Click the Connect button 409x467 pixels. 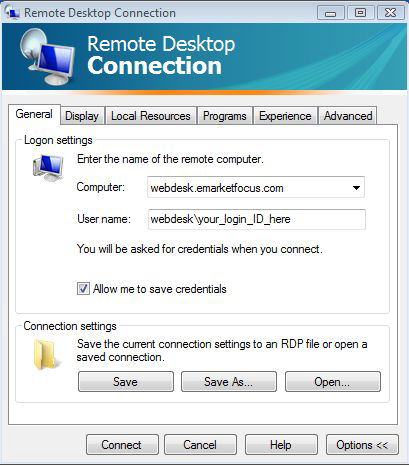(x=122, y=445)
